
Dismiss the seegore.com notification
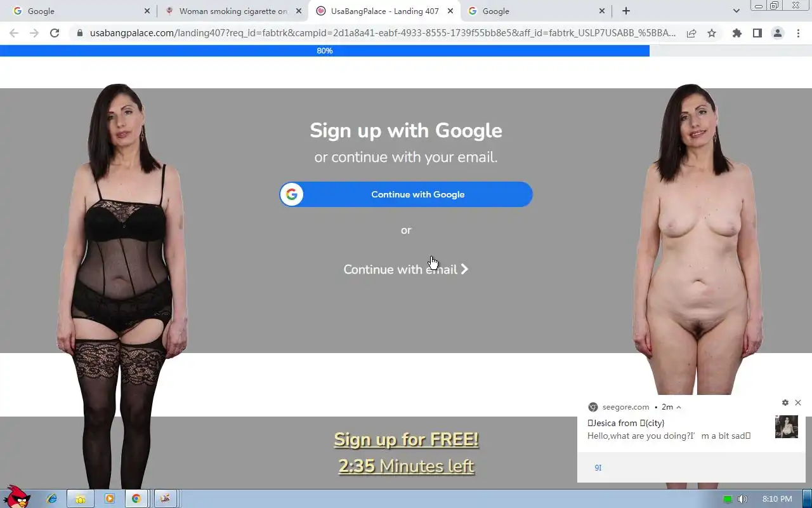(798, 403)
